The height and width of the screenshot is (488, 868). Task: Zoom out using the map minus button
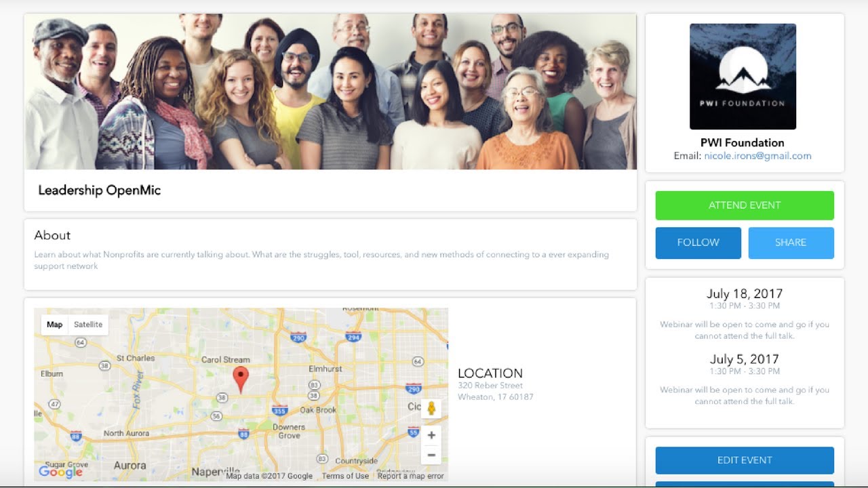point(431,455)
